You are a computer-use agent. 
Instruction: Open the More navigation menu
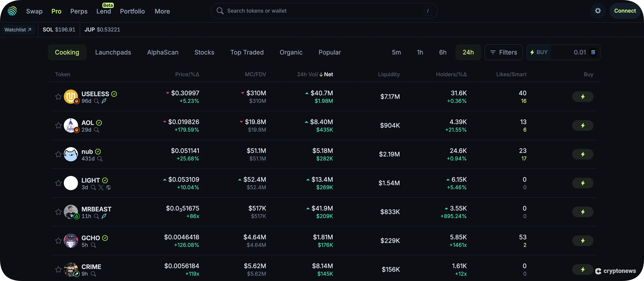pos(162,11)
